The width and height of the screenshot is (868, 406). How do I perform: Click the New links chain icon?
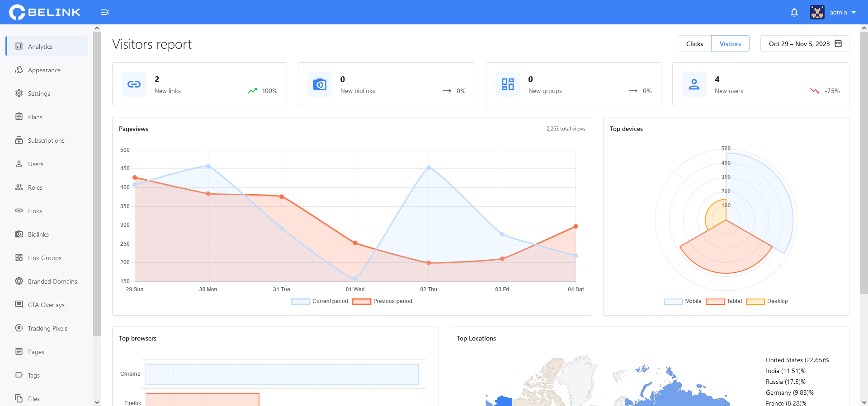[x=134, y=84]
